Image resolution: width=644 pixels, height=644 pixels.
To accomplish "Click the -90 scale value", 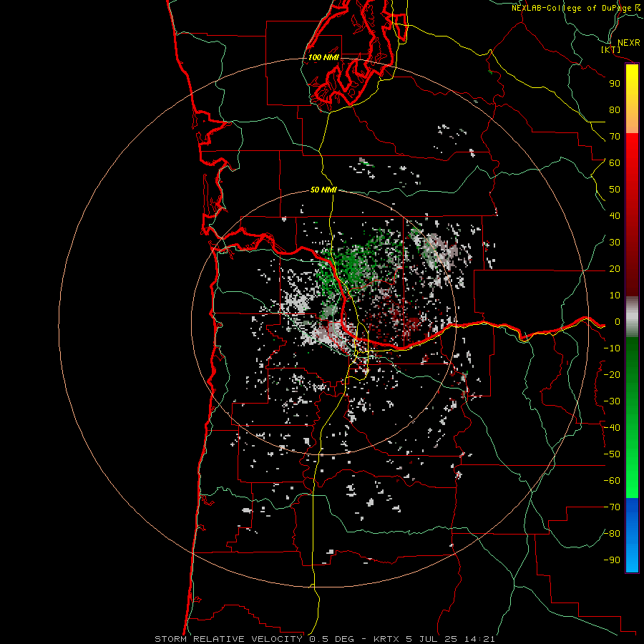I will 612,560.
